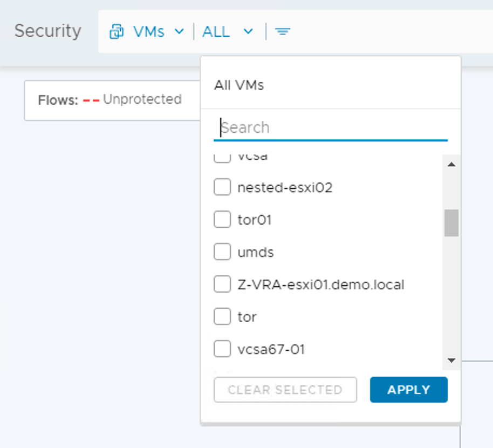Toggle the tor VM checkbox

222,317
